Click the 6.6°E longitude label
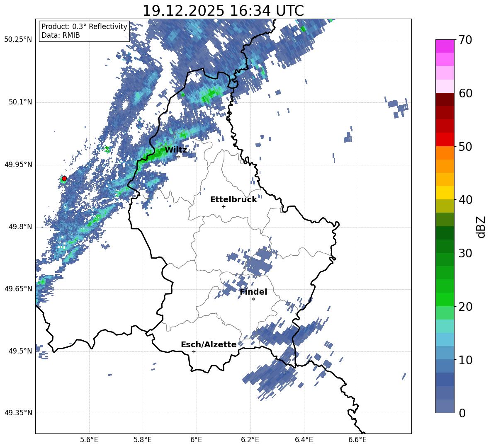Viewport: 491px width, 448px height. 357,440
